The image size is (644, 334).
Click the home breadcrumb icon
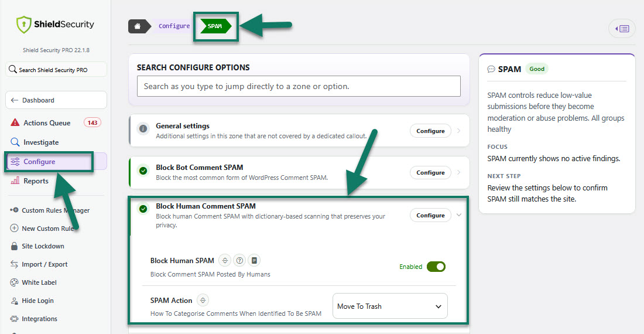pos(138,26)
